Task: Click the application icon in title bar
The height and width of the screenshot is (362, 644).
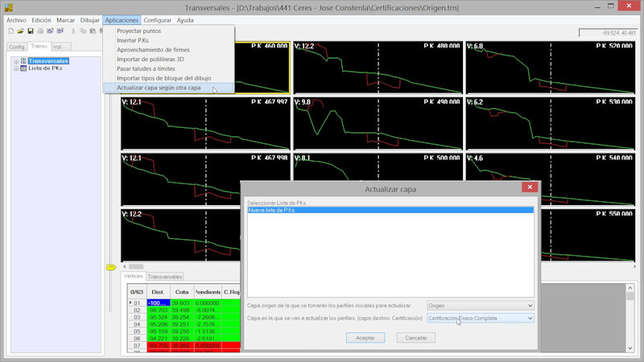Action: click(8, 7)
